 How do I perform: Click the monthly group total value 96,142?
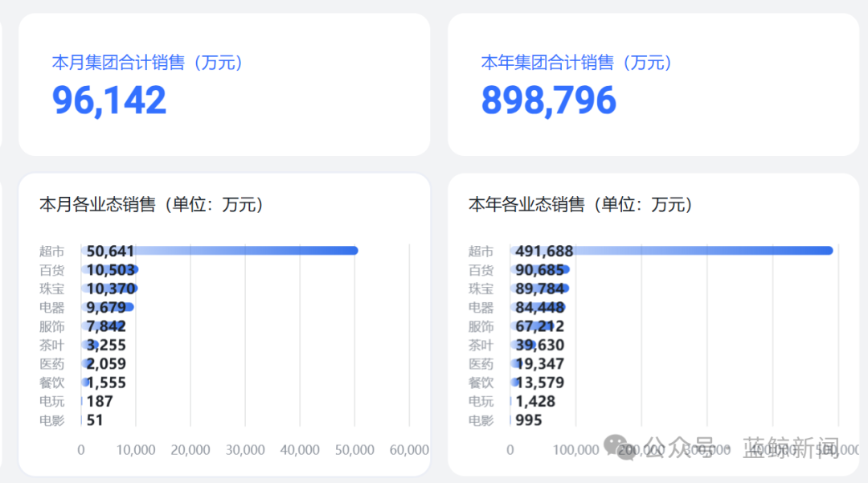point(109,100)
